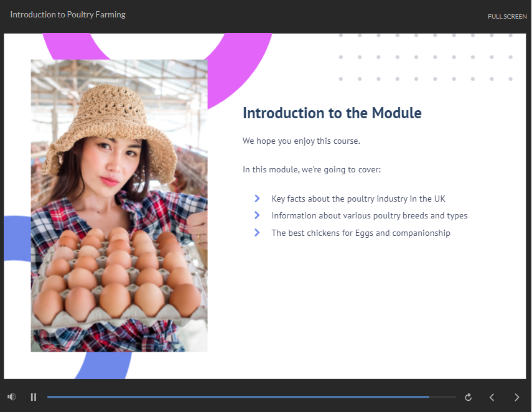Click the 'Introduction to Poultry Farming' course title
532x412 pixels.
pyautogui.click(x=68, y=14)
